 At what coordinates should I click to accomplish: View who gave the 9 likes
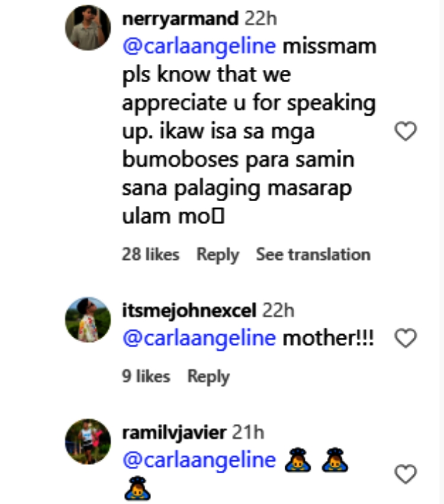point(146,376)
